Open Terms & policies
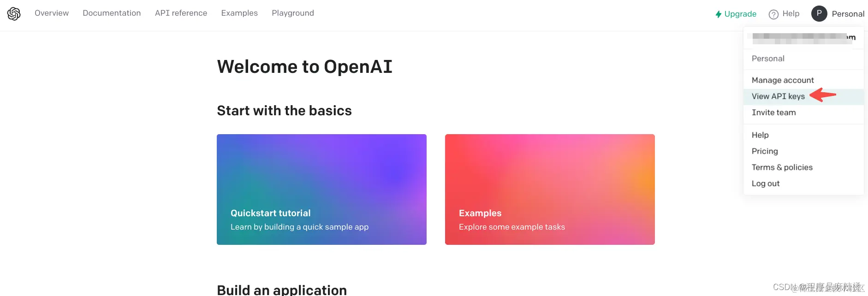 coord(803,167)
